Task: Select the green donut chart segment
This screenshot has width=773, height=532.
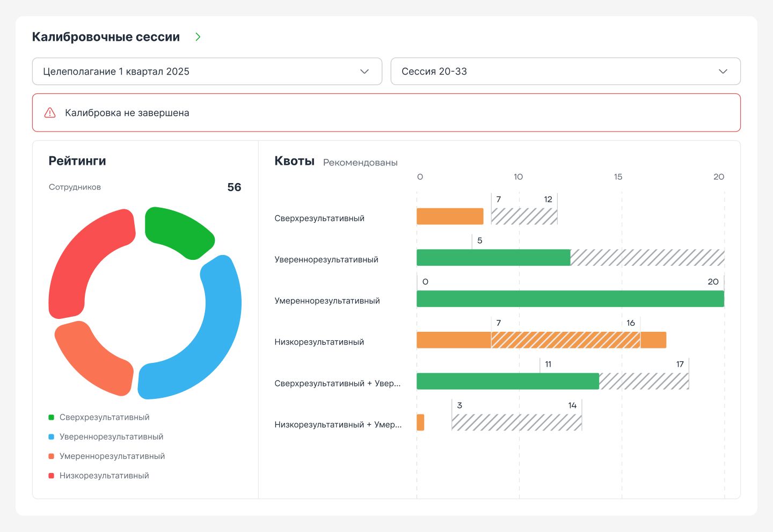Action: tap(177, 231)
